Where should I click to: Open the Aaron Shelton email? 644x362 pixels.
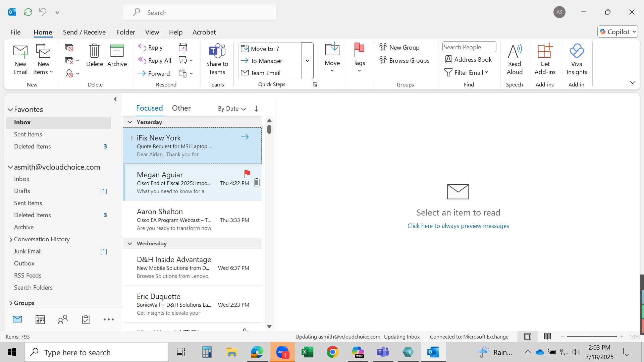192,220
